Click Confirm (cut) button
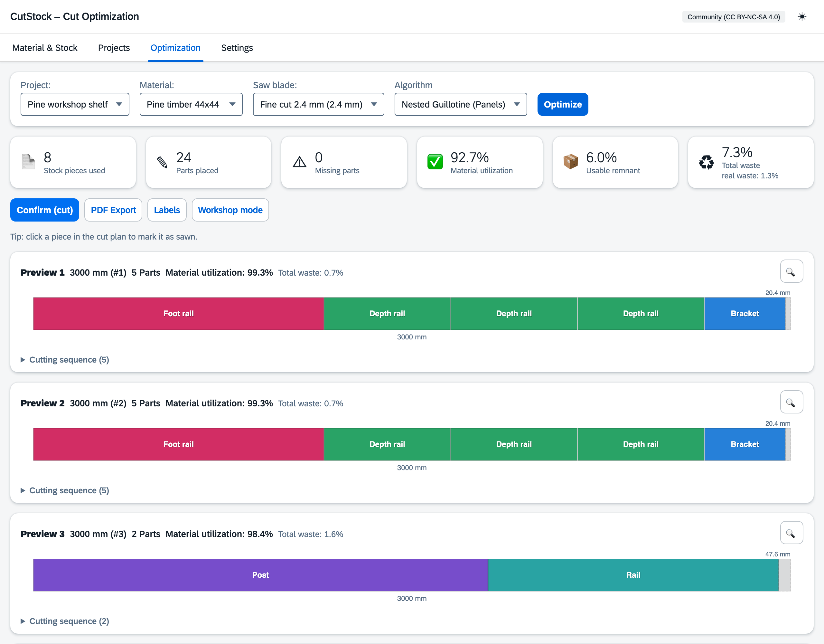 click(x=44, y=210)
